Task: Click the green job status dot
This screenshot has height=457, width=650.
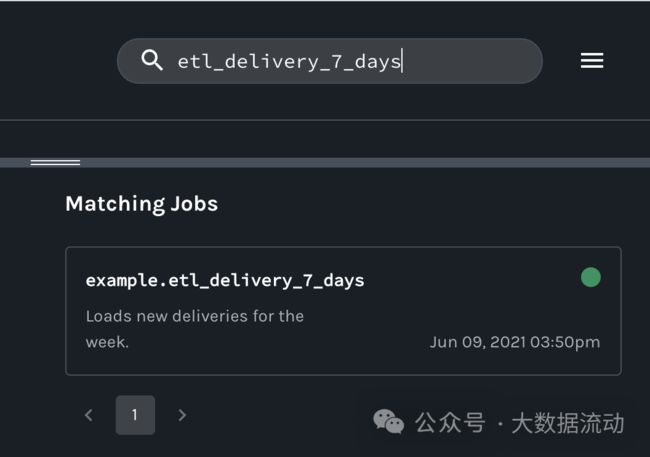Action: (x=591, y=277)
